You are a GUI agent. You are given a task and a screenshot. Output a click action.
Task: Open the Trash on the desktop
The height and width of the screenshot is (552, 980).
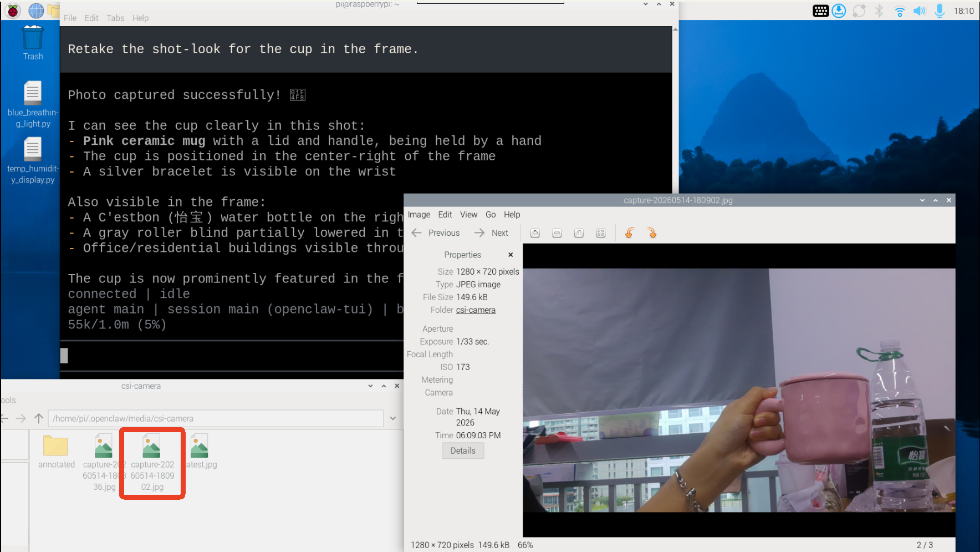33,43
